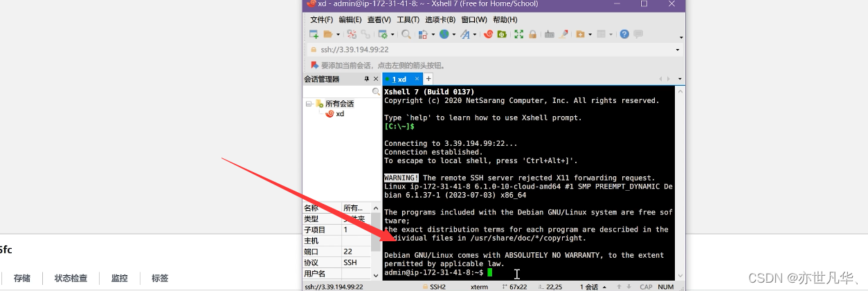
Task: Open the address bar history dropdown
Action: click(x=678, y=50)
